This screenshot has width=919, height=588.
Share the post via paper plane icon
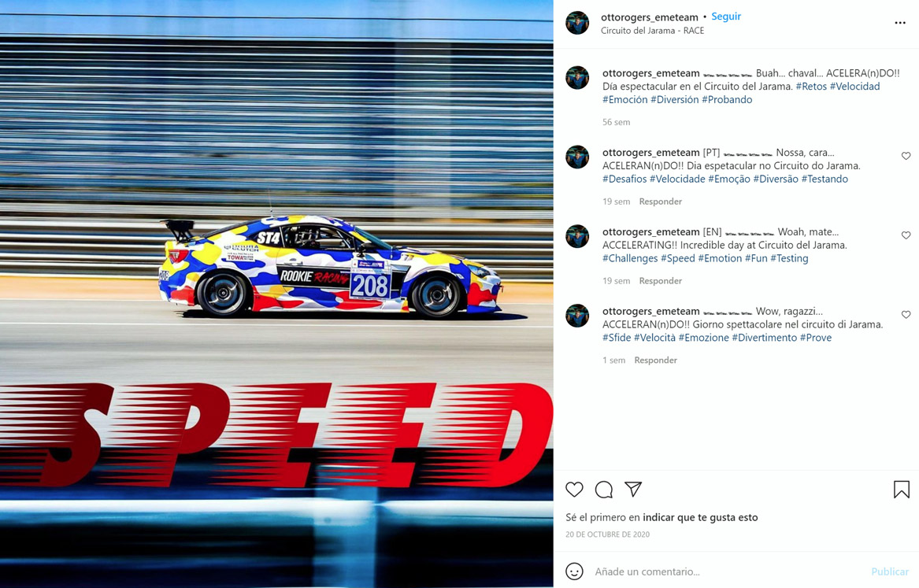pos(633,489)
